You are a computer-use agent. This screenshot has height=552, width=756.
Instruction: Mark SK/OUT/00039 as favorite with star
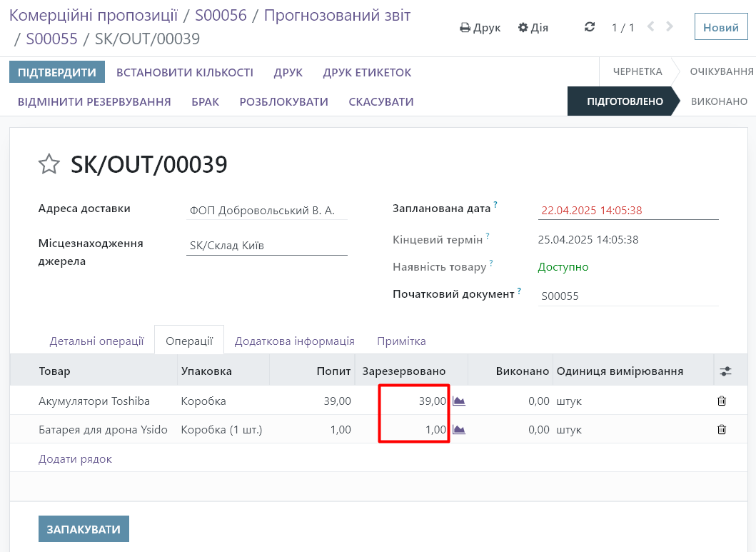pyautogui.click(x=49, y=165)
